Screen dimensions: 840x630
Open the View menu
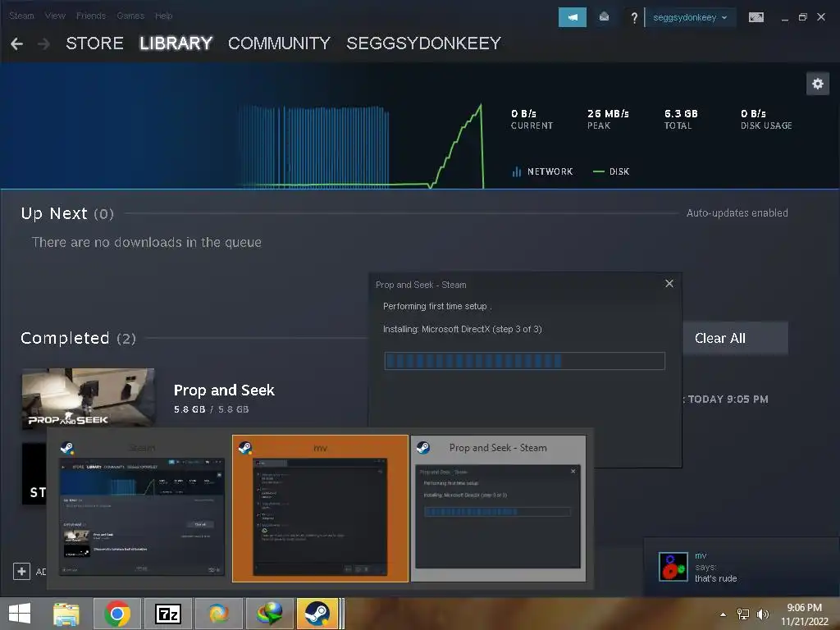[55, 16]
